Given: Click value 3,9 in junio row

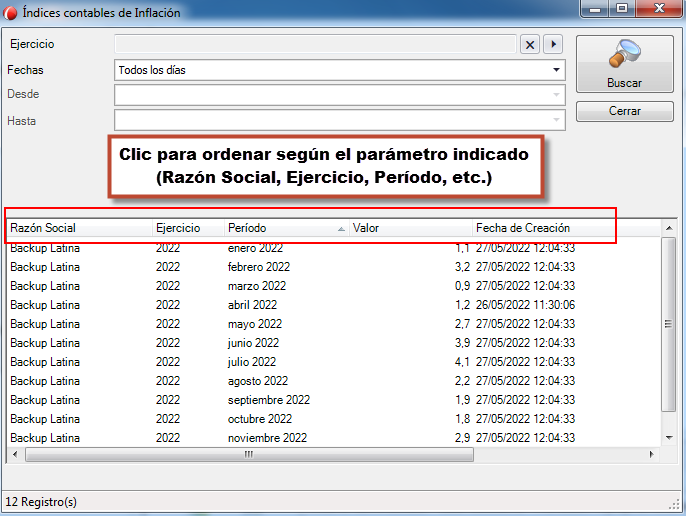Looking at the screenshot, I should click(x=462, y=343).
